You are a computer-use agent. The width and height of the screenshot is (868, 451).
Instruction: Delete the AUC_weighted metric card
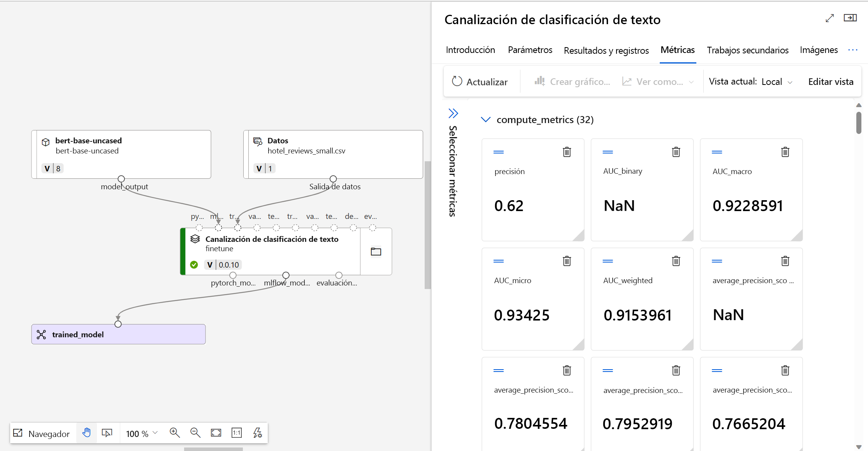(676, 261)
